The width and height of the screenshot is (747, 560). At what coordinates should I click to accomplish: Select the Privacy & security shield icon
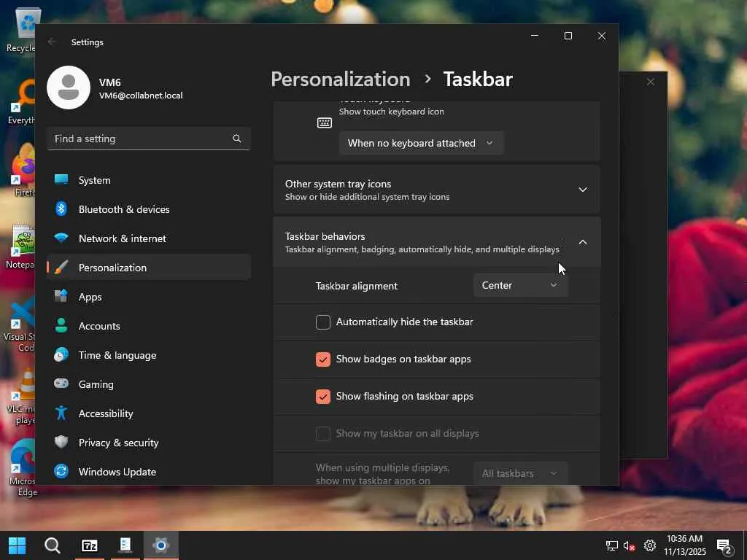point(61,442)
